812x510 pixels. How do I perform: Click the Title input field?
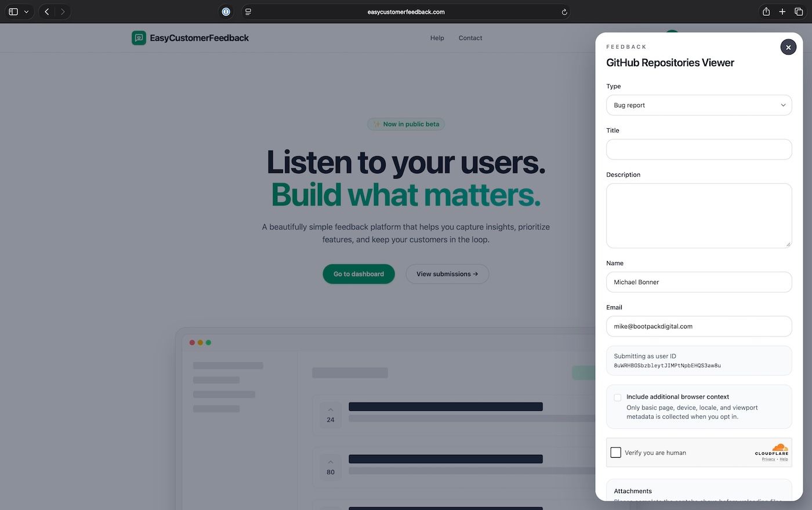[698, 149]
